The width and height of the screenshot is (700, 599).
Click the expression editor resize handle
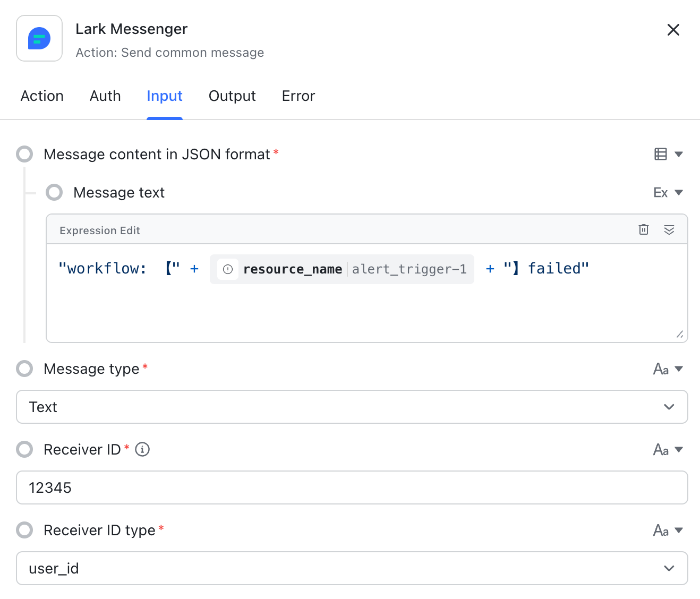click(x=679, y=334)
